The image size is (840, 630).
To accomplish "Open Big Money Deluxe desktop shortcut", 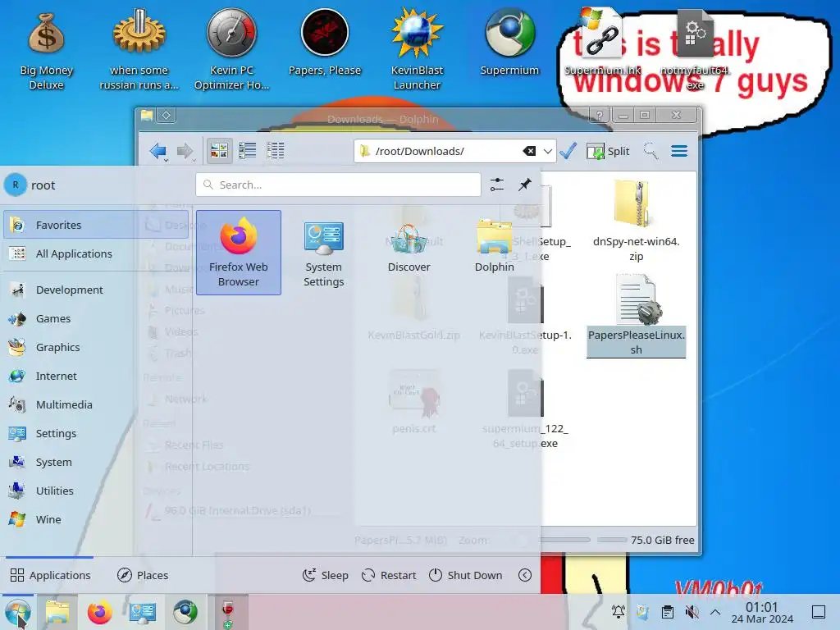I will coord(46,51).
